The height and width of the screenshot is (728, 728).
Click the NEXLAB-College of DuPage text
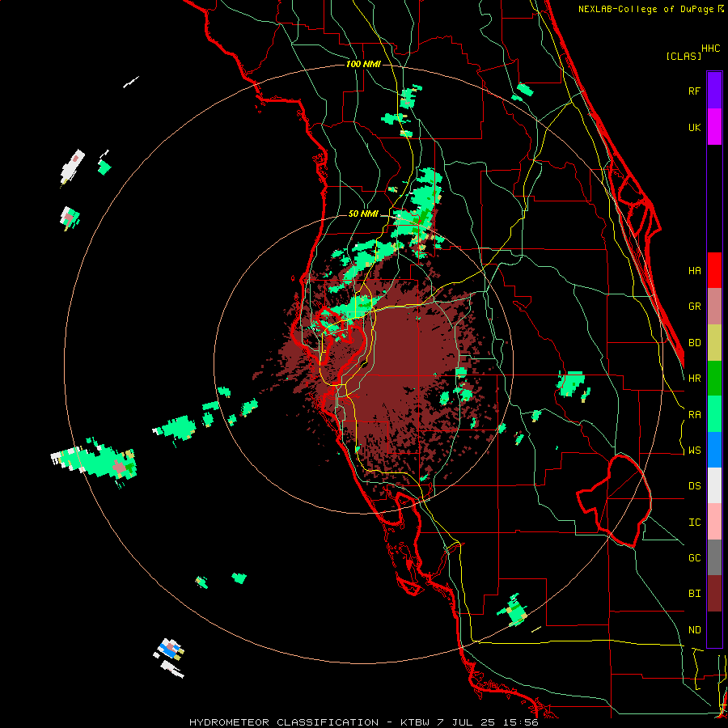[645, 9]
